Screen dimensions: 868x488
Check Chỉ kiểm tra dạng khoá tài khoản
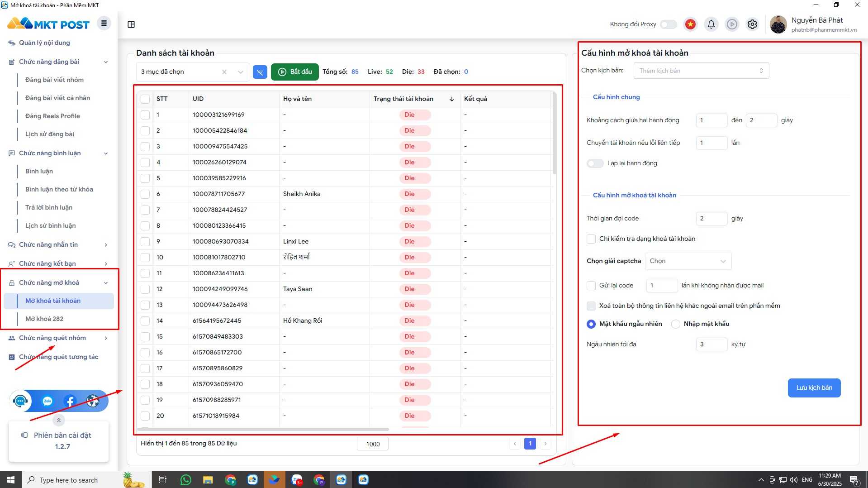(591, 239)
